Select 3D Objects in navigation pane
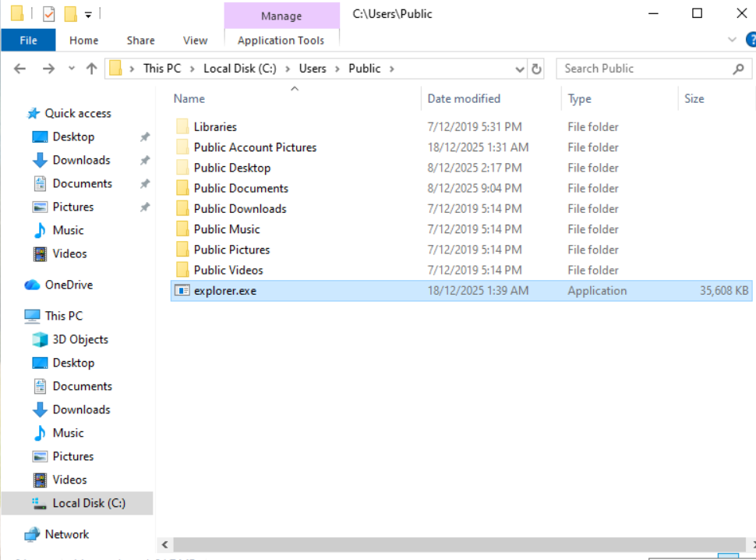 click(x=79, y=339)
